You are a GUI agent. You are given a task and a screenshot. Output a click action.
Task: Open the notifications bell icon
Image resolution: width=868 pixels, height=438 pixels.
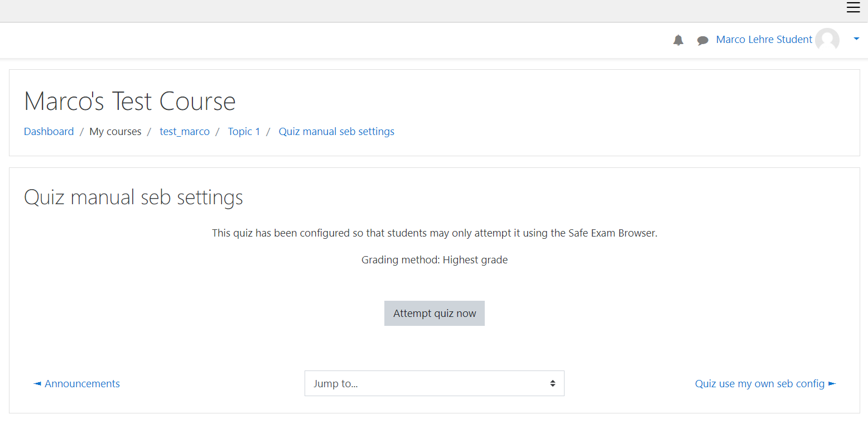(678, 40)
